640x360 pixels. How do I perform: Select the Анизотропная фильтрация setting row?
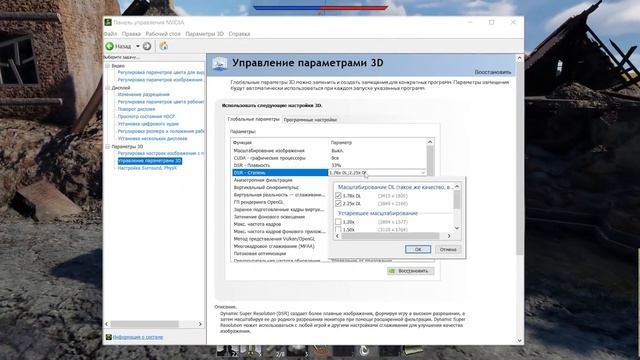coord(280,180)
